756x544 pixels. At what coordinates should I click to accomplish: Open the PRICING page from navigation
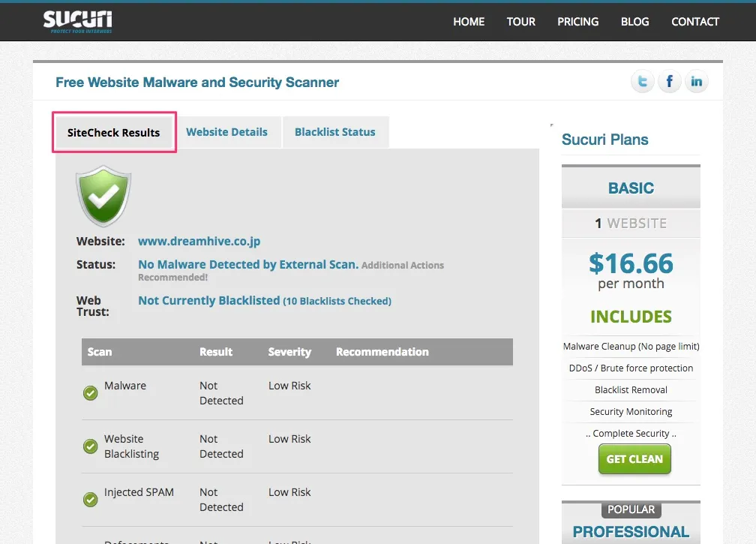(577, 22)
